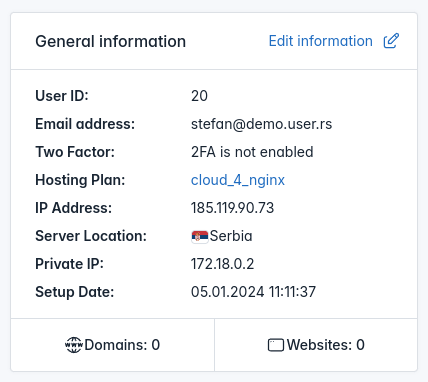
Task: Click the 2FA is not enabled text
Action: [252, 152]
